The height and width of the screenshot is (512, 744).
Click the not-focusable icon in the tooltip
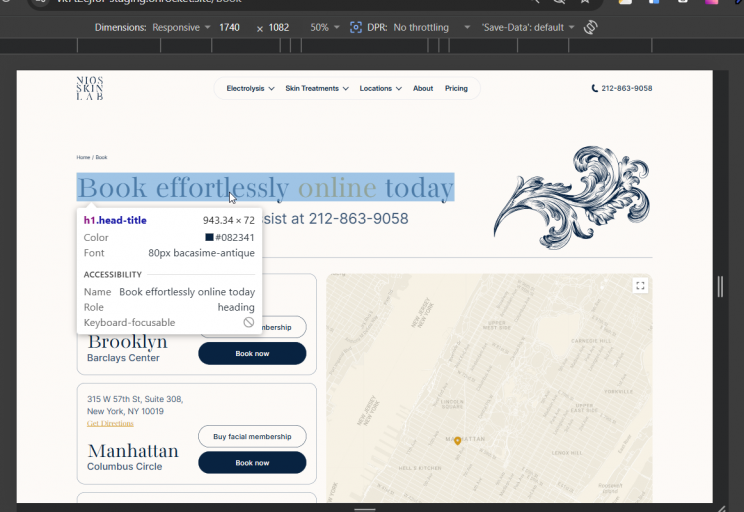coord(249,323)
